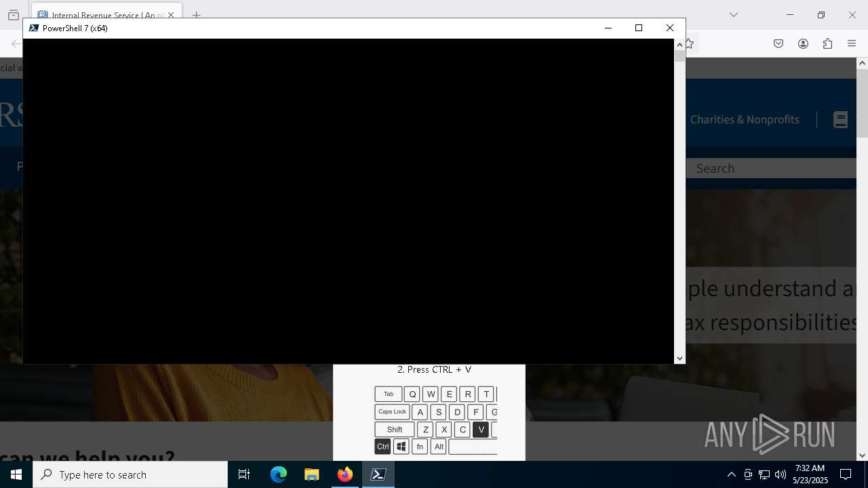Screen dimensions: 868x488
Task: Click PowerShell scrollbar down arrow
Action: tap(679, 359)
